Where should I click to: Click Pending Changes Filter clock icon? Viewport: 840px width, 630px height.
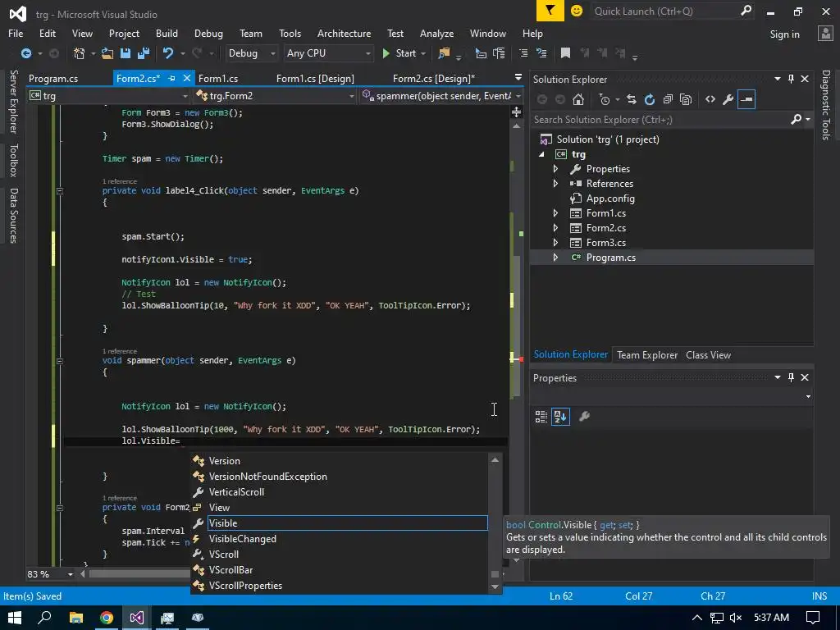pyautogui.click(x=605, y=99)
